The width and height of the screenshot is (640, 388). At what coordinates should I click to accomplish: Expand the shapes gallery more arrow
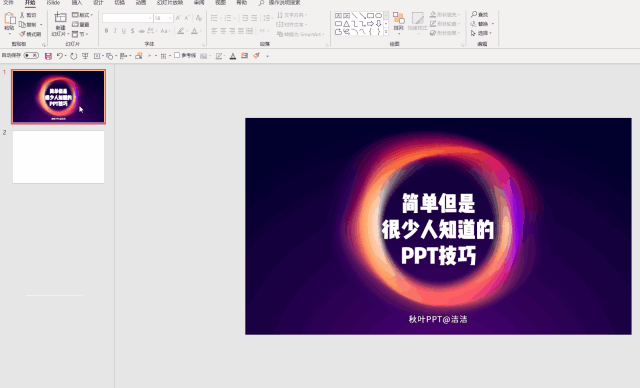(x=386, y=32)
